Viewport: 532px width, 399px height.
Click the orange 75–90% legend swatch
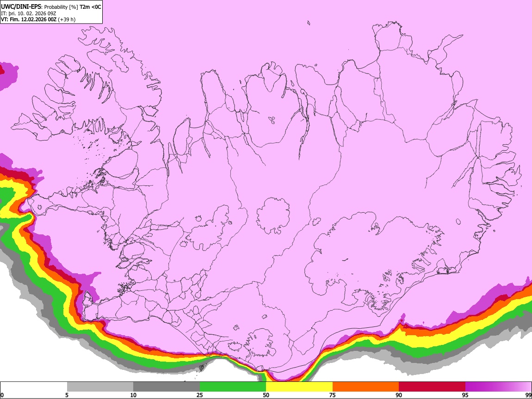tap(366, 387)
